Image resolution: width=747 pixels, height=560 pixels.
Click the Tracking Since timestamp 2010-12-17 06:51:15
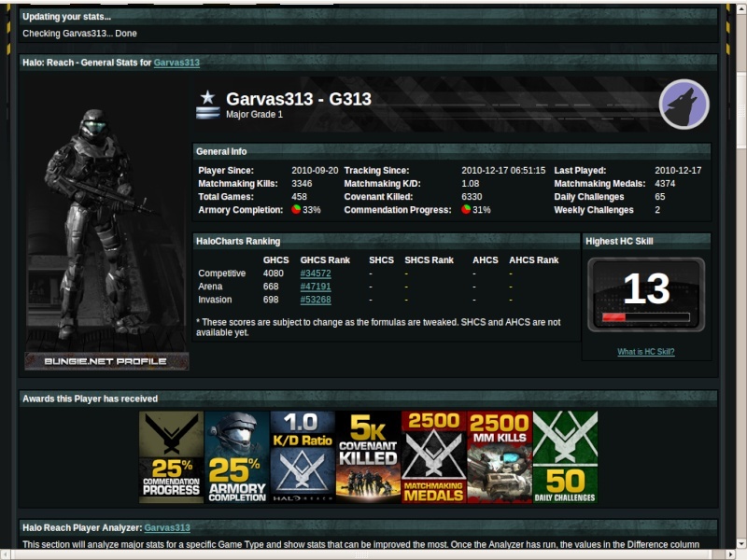503,171
